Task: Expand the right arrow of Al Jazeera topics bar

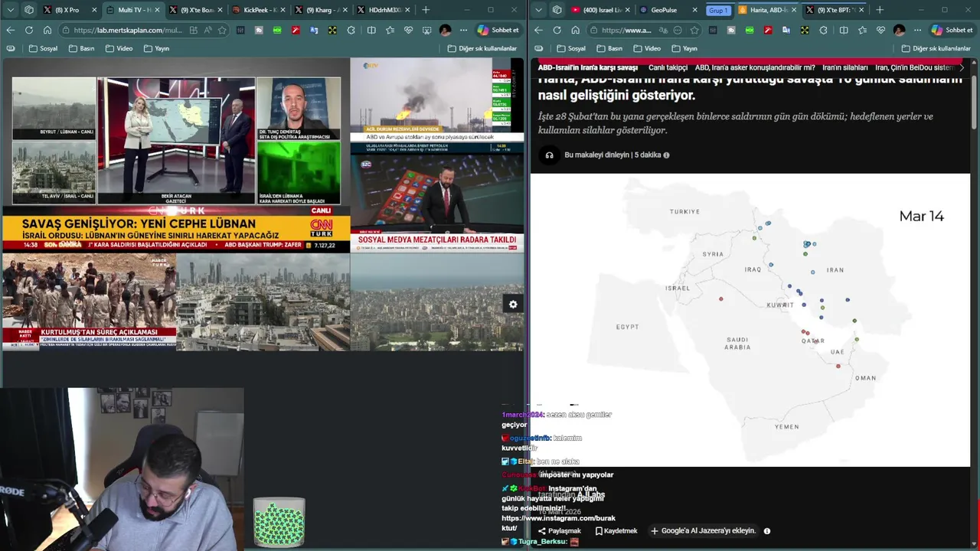Action: [x=962, y=67]
